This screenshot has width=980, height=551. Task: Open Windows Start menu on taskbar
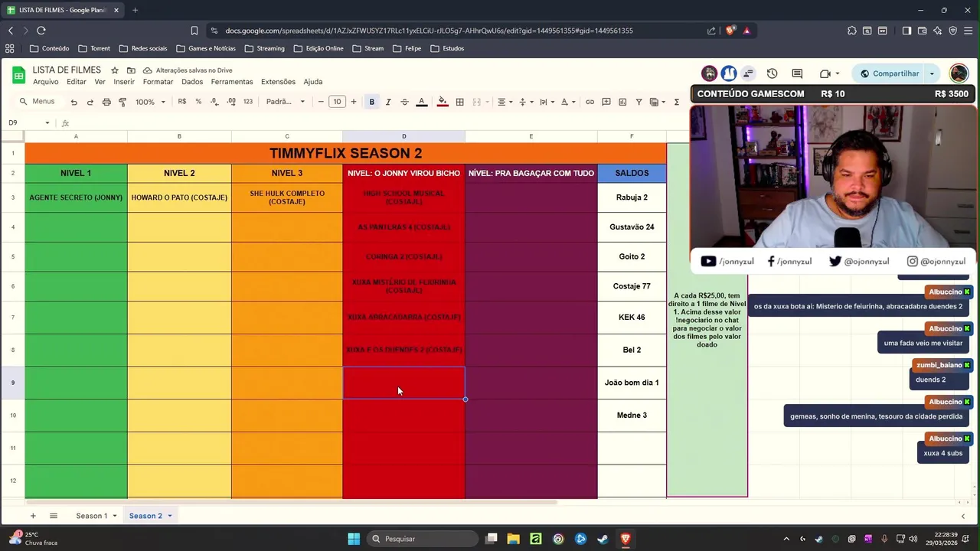(354, 539)
